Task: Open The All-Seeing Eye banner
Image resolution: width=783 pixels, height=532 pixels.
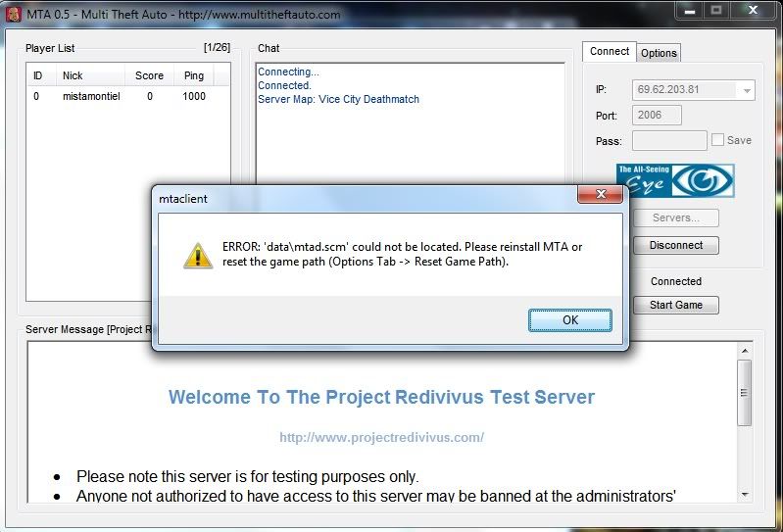Action: pyautogui.click(x=674, y=180)
